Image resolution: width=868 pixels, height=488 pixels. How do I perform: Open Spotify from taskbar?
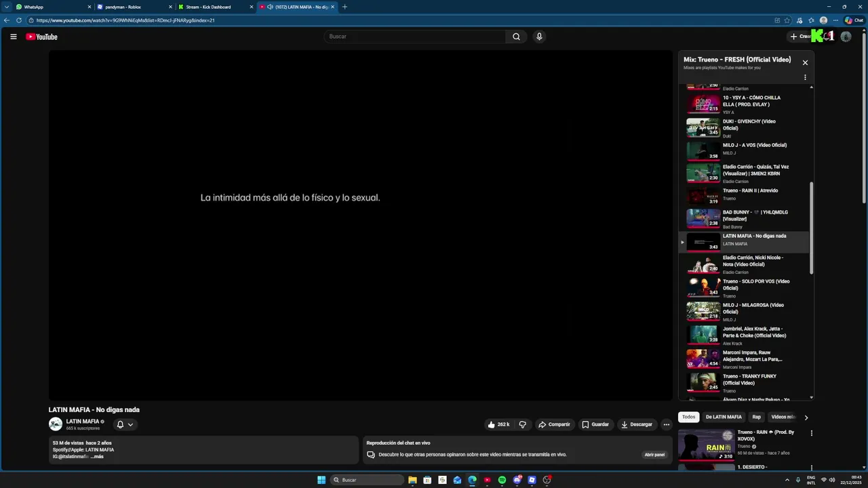(x=502, y=480)
